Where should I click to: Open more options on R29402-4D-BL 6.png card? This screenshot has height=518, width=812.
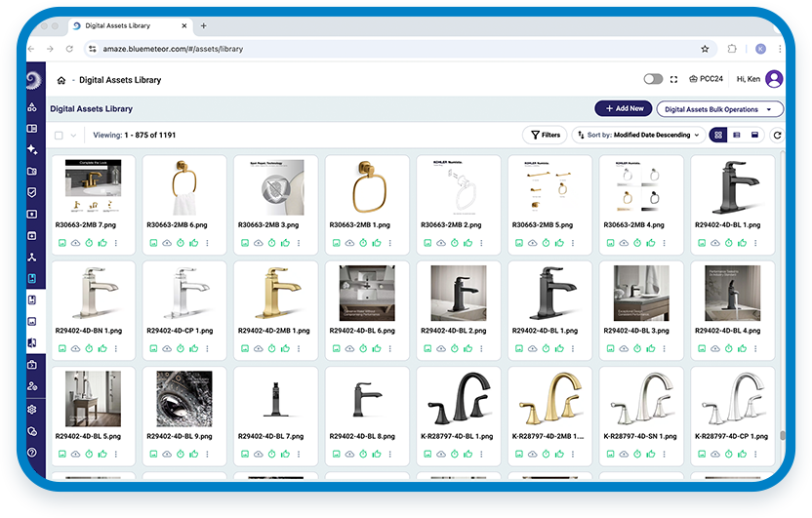coord(390,349)
